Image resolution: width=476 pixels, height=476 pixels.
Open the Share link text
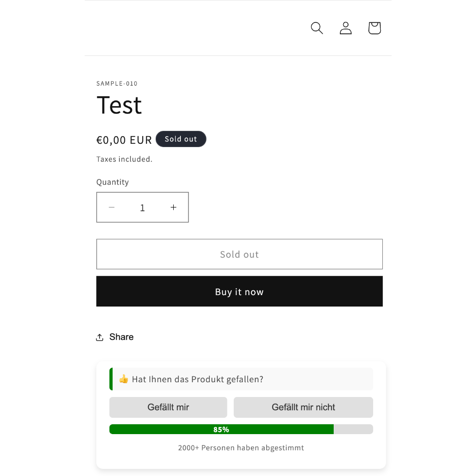(121, 337)
